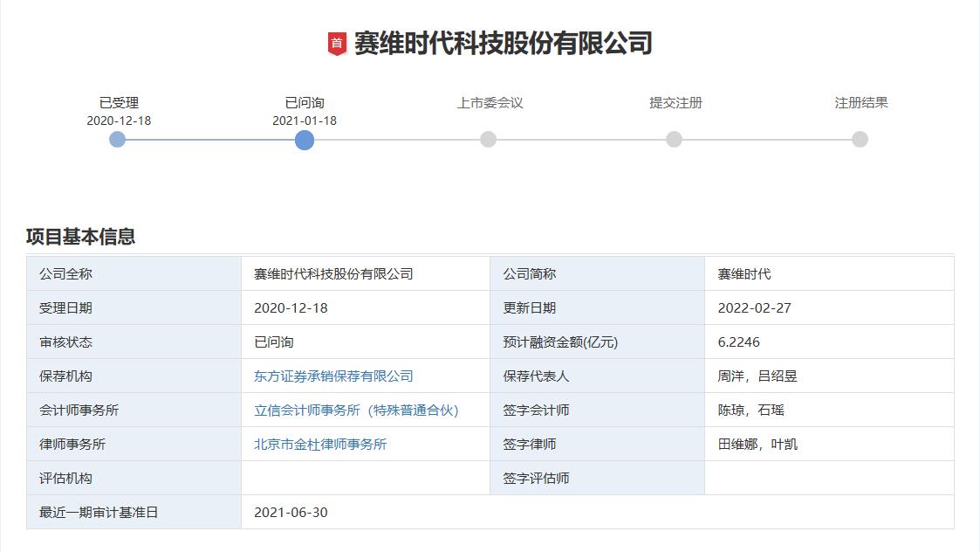Click the 2020-12-18 acceptance date table value
The height and width of the screenshot is (552, 980).
point(291,308)
